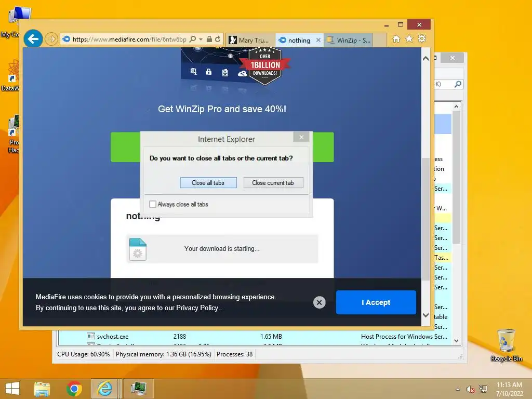
Task: Click the security lock icon in address bar
Action: tap(209, 39)
